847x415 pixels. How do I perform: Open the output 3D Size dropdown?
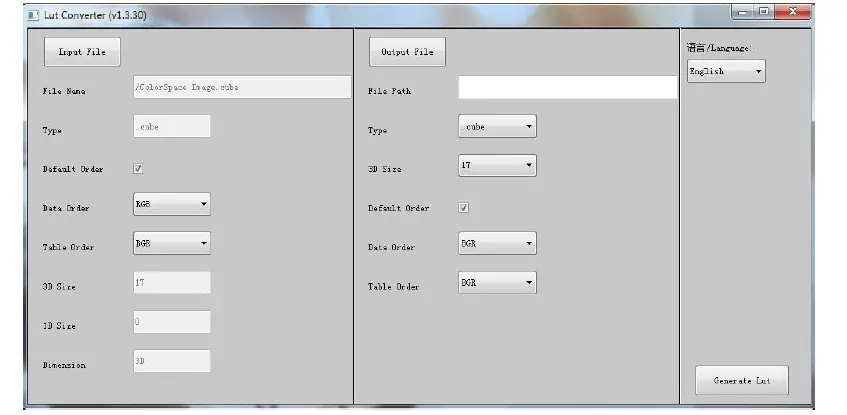497,165
